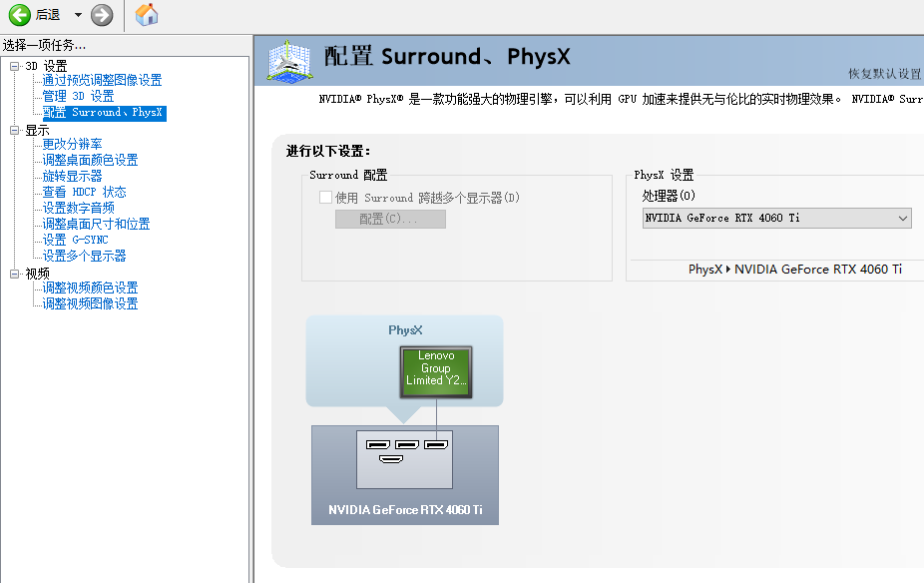Open 管理 3D 设置 task
924x583 pixels.
pos(79,96)
